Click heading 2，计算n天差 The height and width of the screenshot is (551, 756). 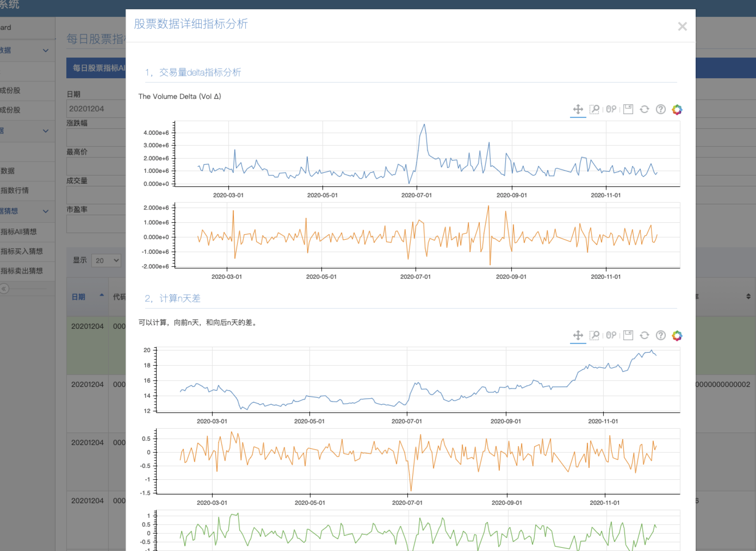coord(172,298)
